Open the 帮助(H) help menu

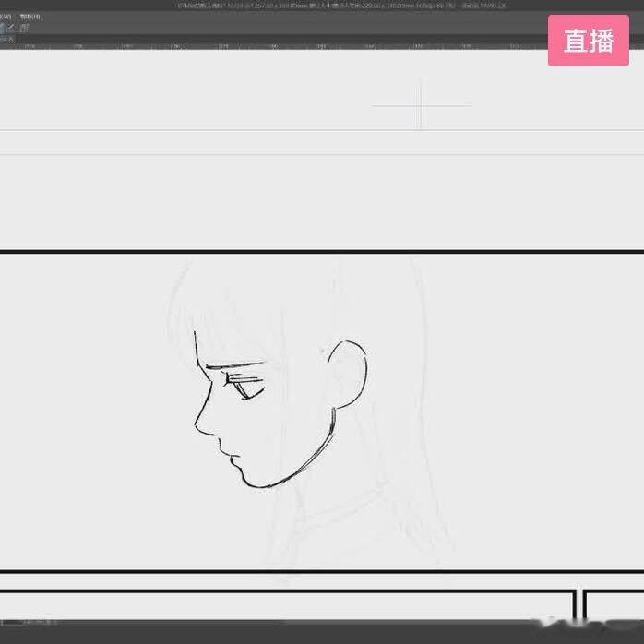click(x=30, y=18)
